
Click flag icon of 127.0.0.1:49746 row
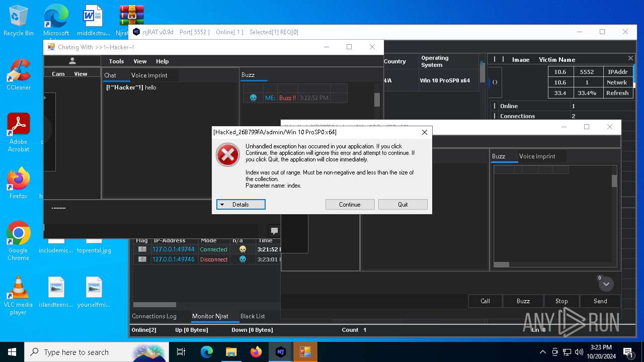(142, 259)
